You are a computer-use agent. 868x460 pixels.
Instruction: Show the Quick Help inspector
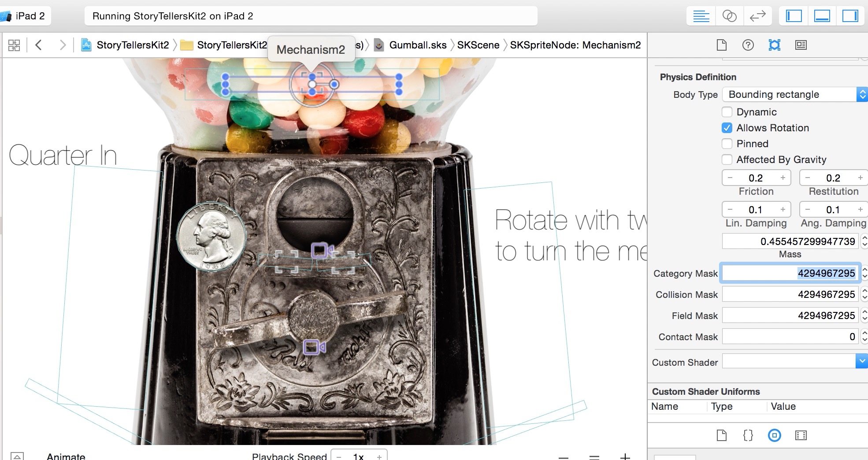pos(748,45)
